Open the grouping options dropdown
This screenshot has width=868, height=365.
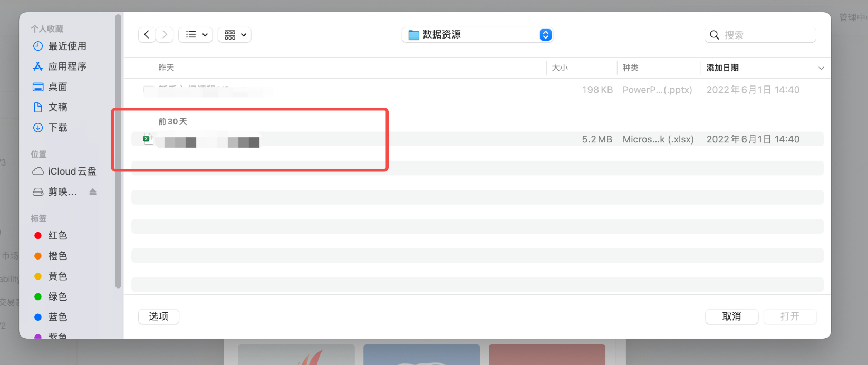tap(235, 35)
